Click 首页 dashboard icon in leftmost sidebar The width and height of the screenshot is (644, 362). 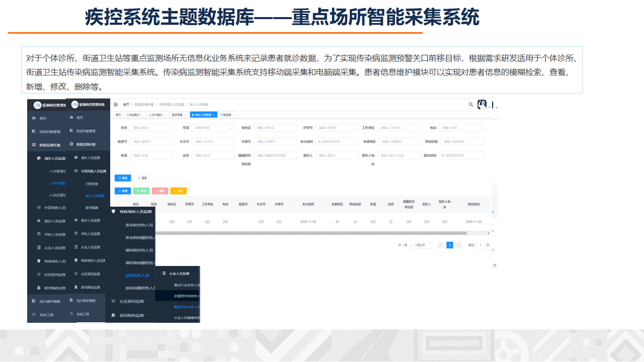(x=34, y=118)
